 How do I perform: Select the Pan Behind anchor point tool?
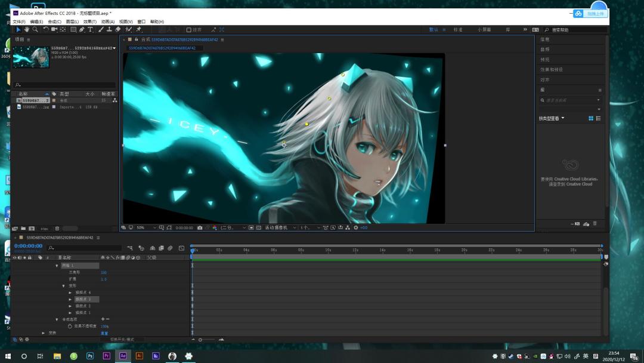[63, 30]
